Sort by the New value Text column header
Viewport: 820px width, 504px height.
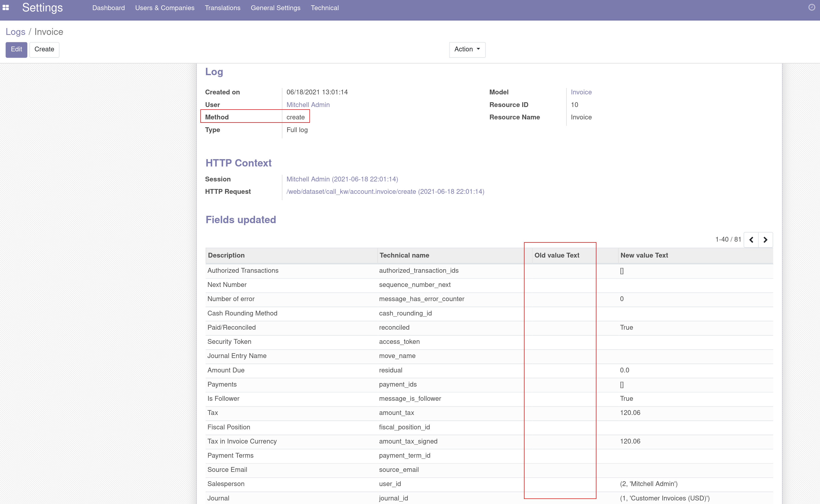pos(644,255)
